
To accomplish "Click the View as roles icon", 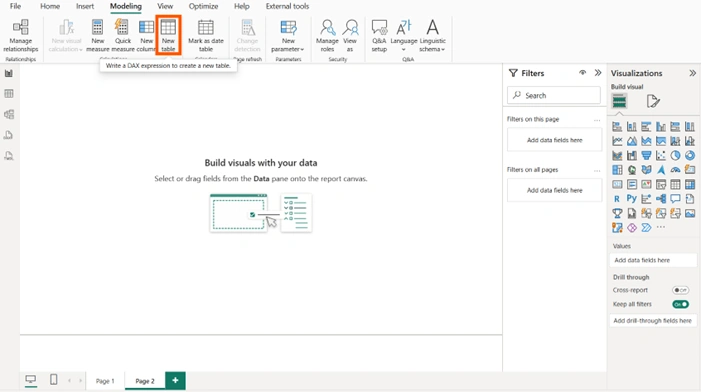I will pos(350,36).
